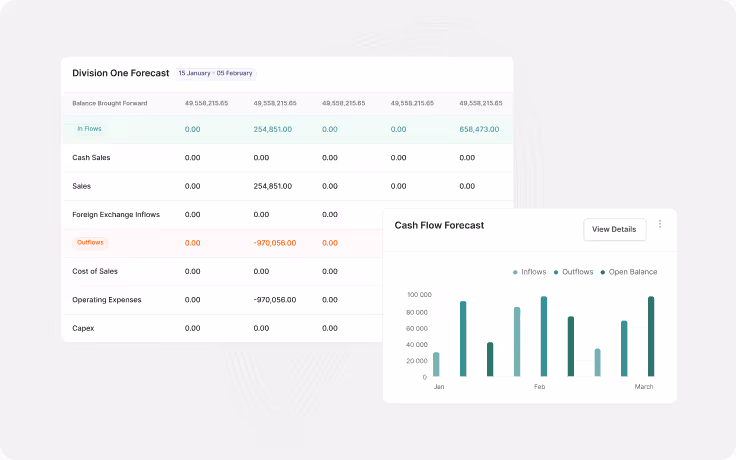Click 254,851.00 in the In Flows row

[x=273, y=130]
